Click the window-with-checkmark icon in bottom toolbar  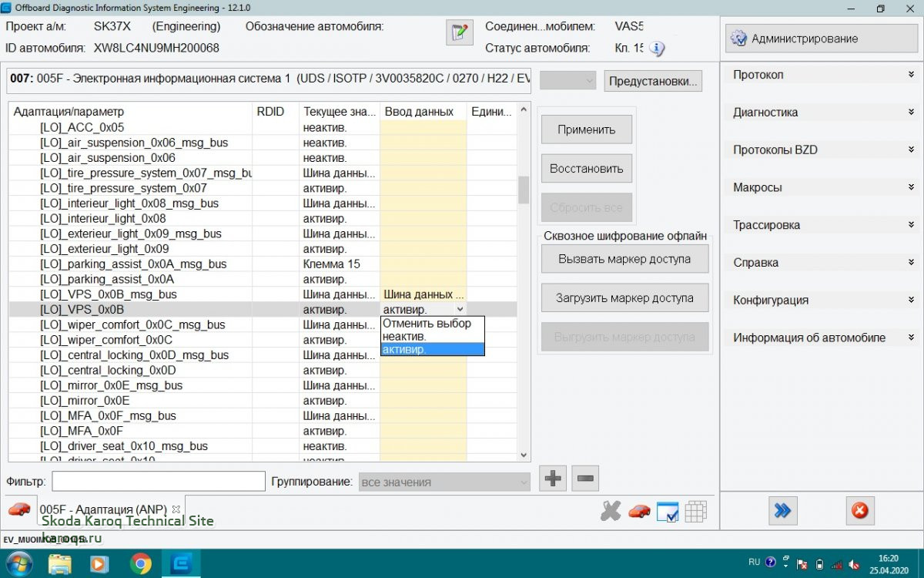667,511
